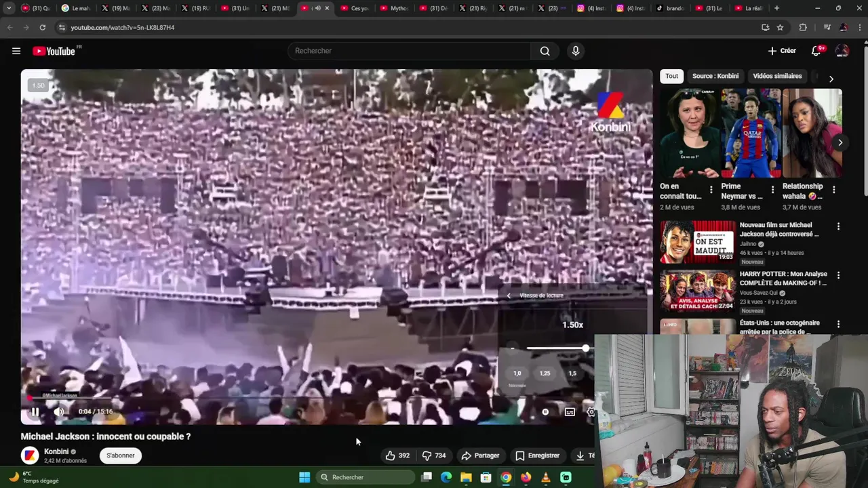This screenshot has height=488, width=868.
Task: Select the 1,5 speed preset
Action: pyautogui.click(x=572, y=373)
